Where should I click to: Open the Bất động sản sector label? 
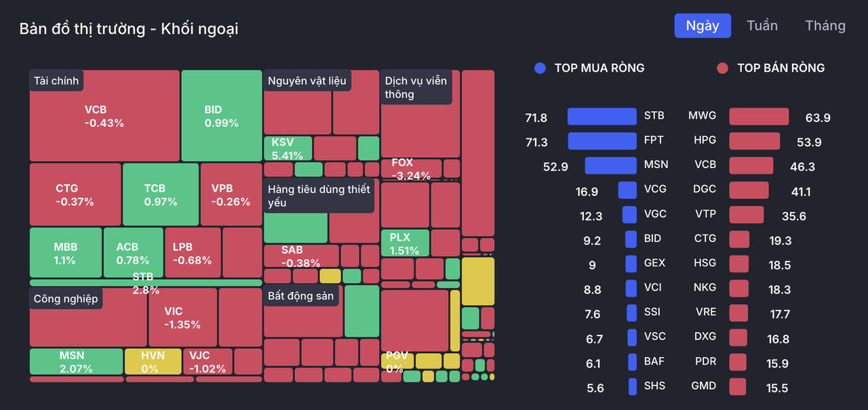click(x=300, y=296)
